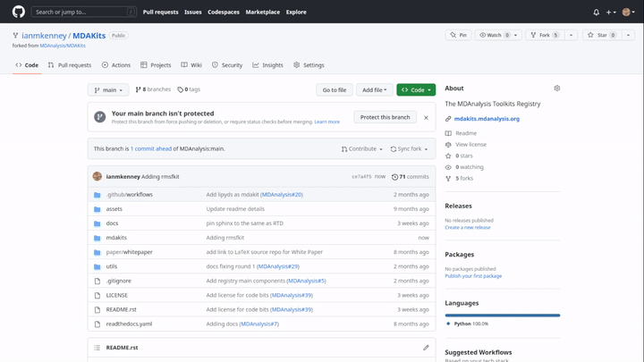Screen dimensions: 644x362
Task: Switch to the Actions tab
Action: (x=116, y=65)
